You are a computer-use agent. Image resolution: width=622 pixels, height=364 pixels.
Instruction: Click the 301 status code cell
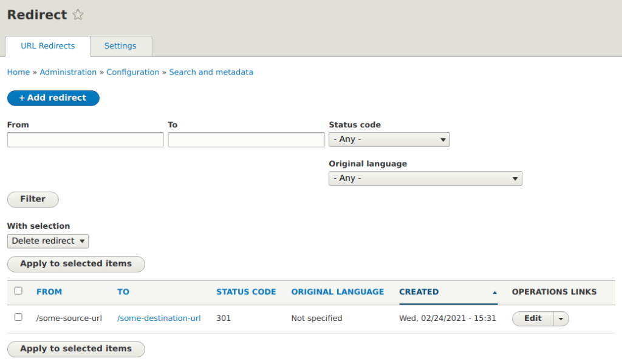click(224, 318)
